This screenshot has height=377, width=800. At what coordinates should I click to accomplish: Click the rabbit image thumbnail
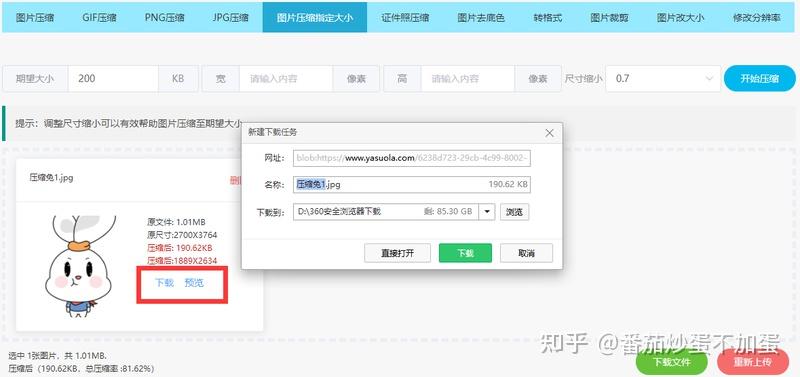point(81,265)
